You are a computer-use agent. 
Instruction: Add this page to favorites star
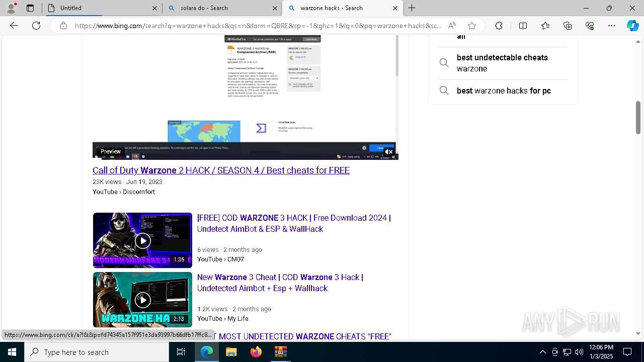471,26
